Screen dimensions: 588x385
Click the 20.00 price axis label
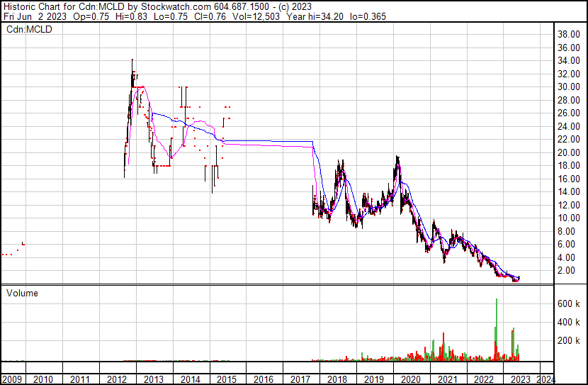coord(570,152)
